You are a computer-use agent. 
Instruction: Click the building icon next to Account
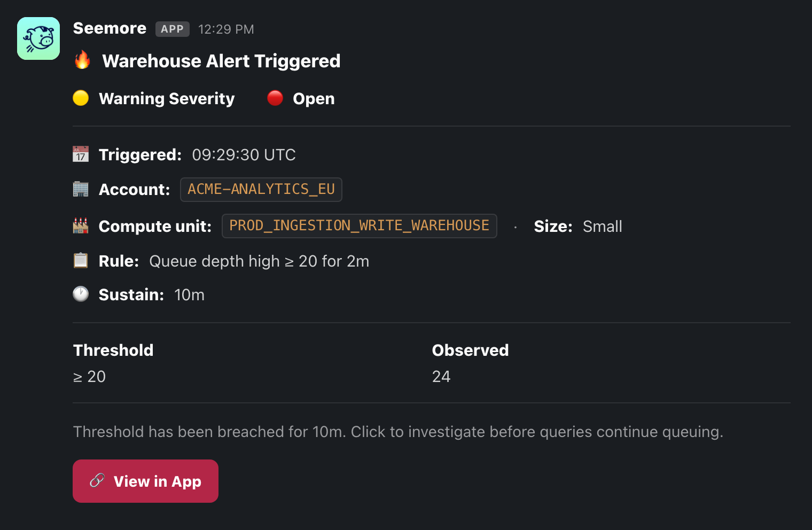pyautogui.click(x=81, y=189)
